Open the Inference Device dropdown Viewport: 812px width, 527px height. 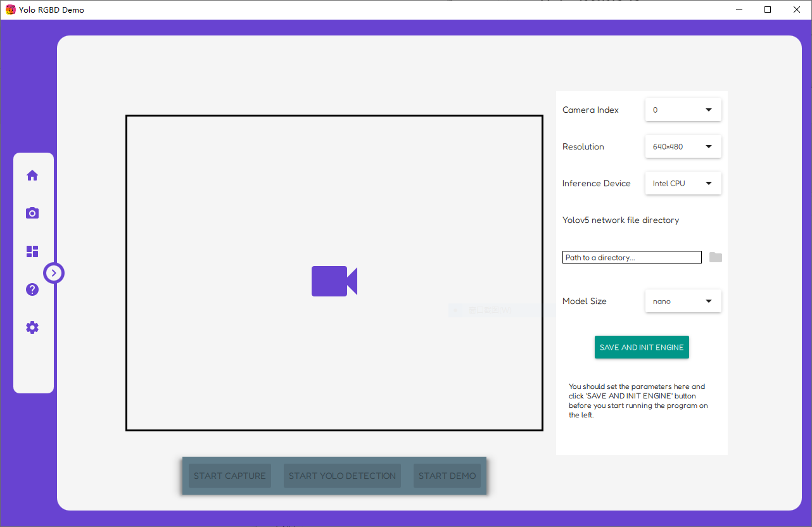(683, 183)
